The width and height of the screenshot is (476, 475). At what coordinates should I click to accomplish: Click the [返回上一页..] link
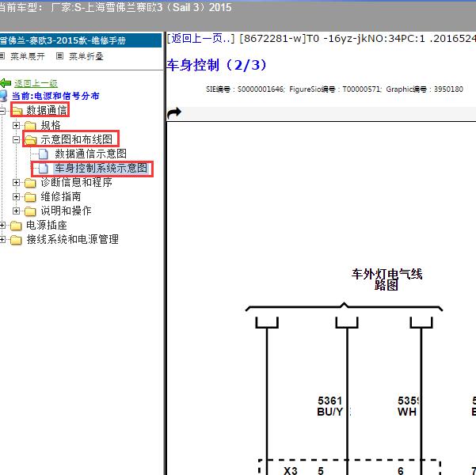pyautogui.click(x=200, y=37)
